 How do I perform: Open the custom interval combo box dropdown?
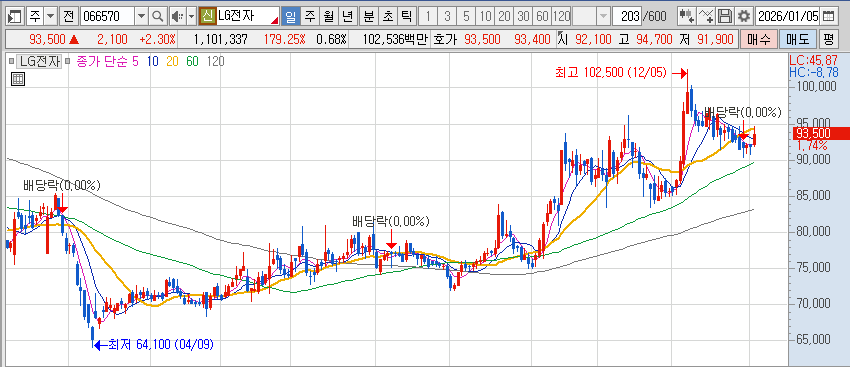point(603,17)
